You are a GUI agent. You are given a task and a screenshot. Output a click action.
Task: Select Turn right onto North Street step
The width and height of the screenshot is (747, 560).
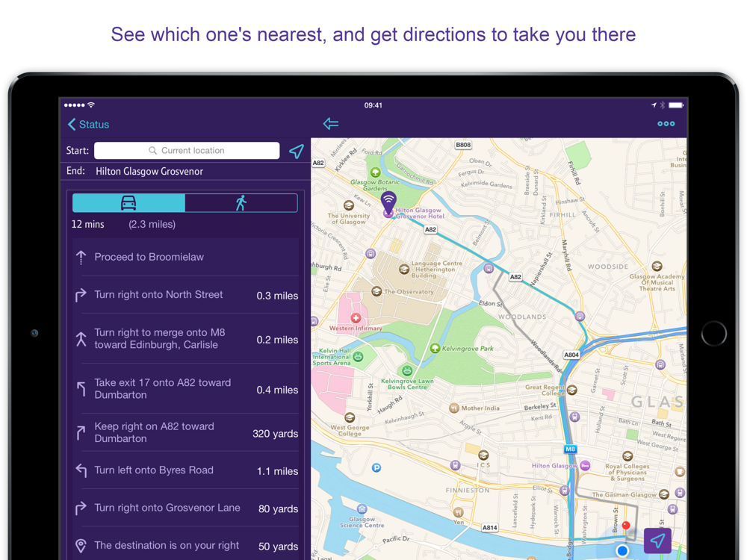(x=186, y=295)
